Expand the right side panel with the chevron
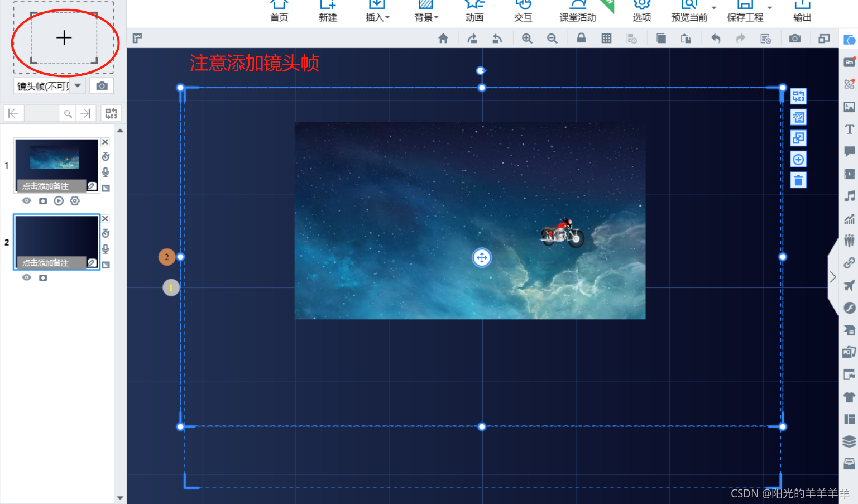The image size is (858, 504). [832, 277]
